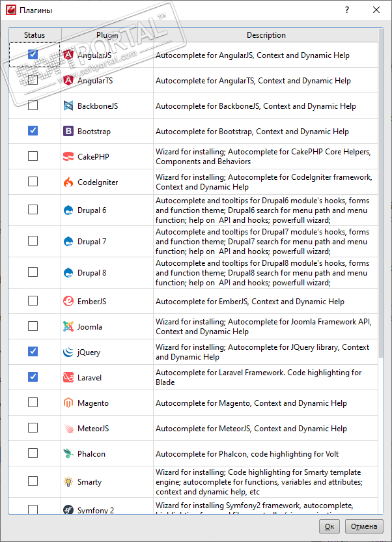Enable the Drupal 6 checkbox
Screen dimensions: 392x542
33,210
